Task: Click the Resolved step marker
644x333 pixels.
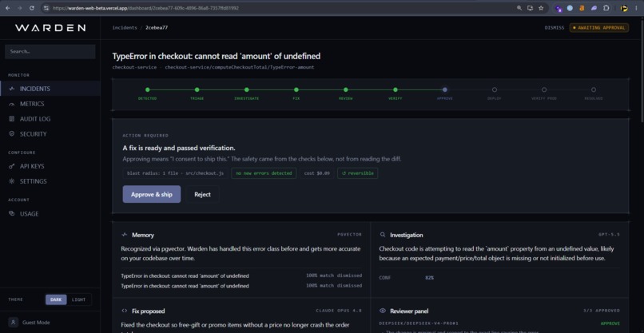Action: (x=594, y=89)
